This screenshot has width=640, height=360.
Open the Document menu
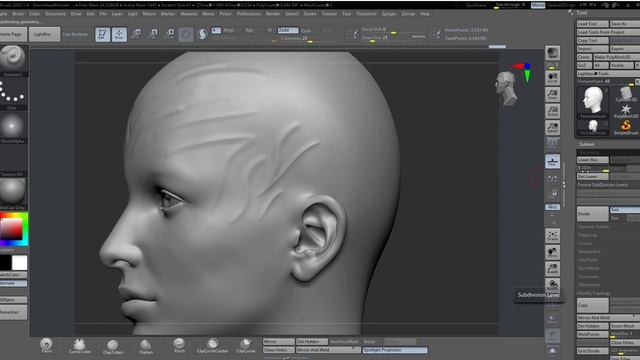point(55,13)
